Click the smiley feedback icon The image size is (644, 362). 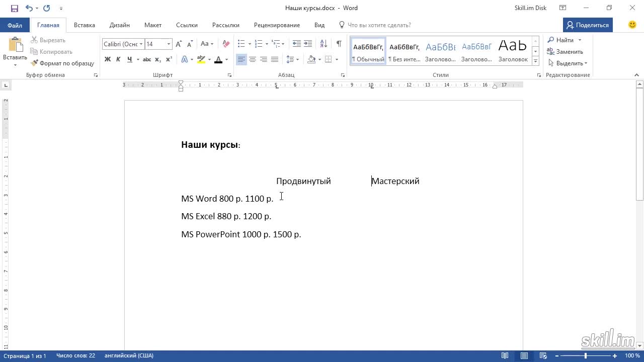coord(632,25)
